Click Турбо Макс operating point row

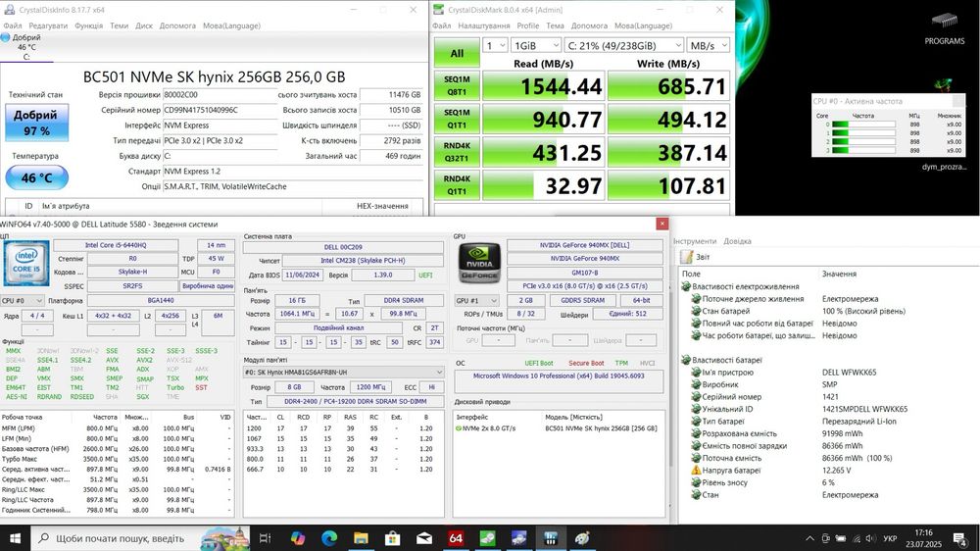[x=117, y=459]
